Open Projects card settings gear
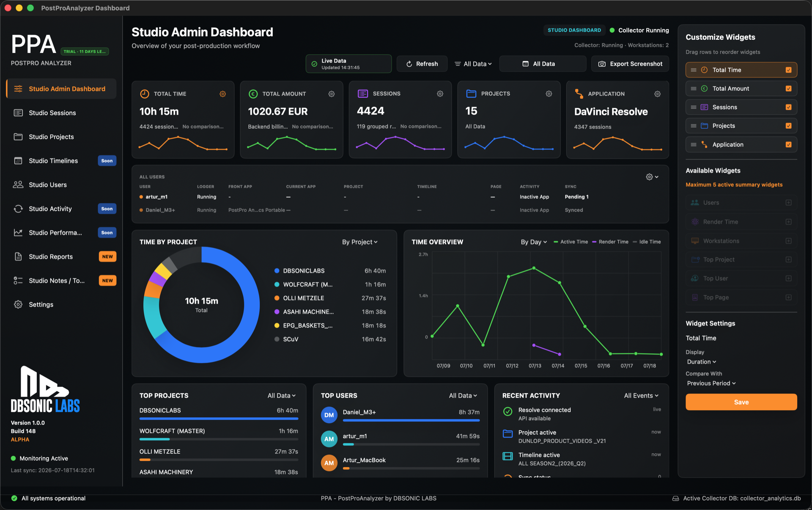 point(549,94)
